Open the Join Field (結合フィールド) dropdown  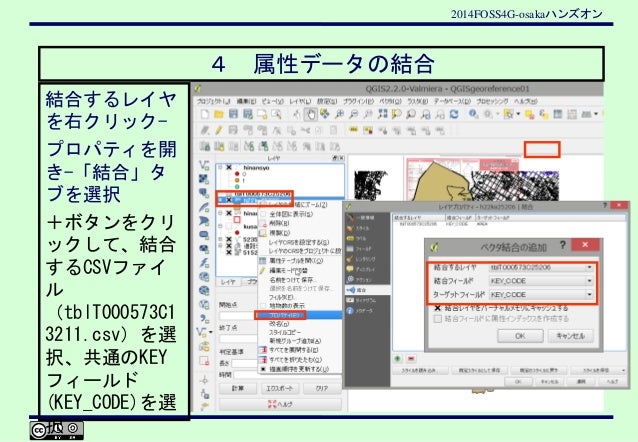pos(541,281)
